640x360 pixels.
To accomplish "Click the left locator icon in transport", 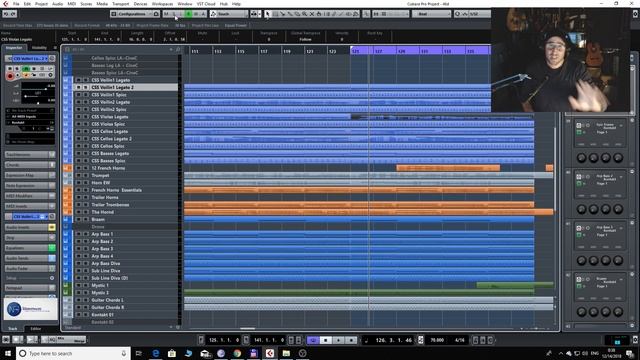I will [x=201, y=340].
